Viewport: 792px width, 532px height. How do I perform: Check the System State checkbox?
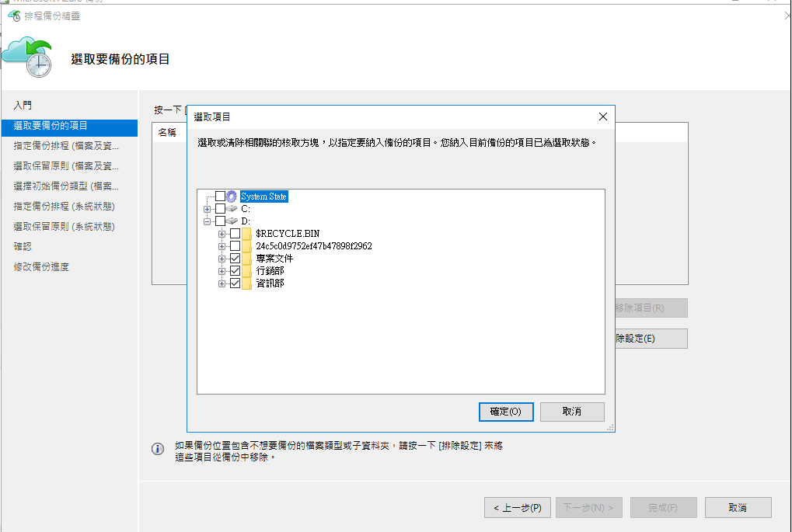(220, 196)
